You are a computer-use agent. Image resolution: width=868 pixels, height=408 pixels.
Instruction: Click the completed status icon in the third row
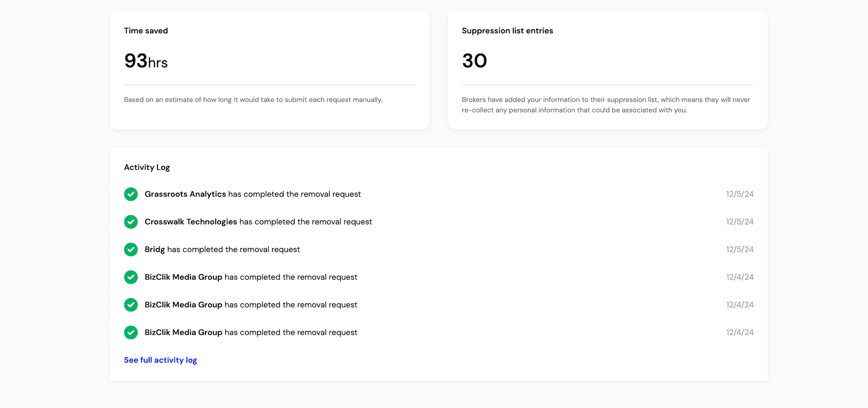[x=131, y=249]
